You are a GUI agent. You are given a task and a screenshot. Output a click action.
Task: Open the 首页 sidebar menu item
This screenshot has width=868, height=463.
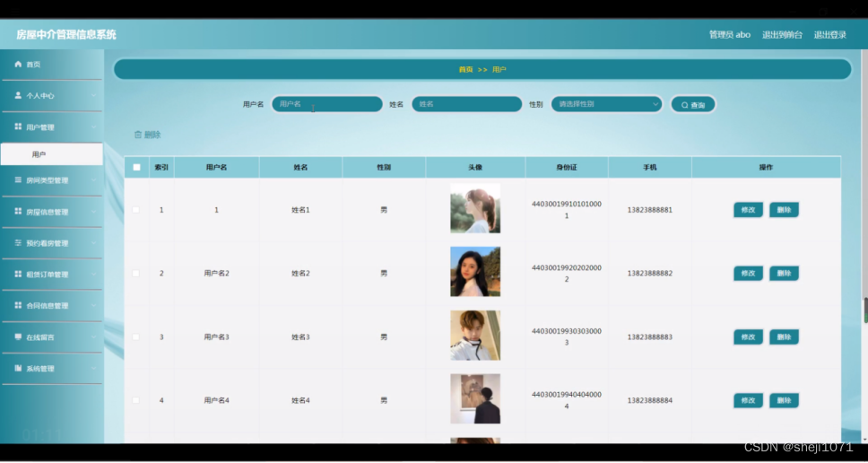51,65
